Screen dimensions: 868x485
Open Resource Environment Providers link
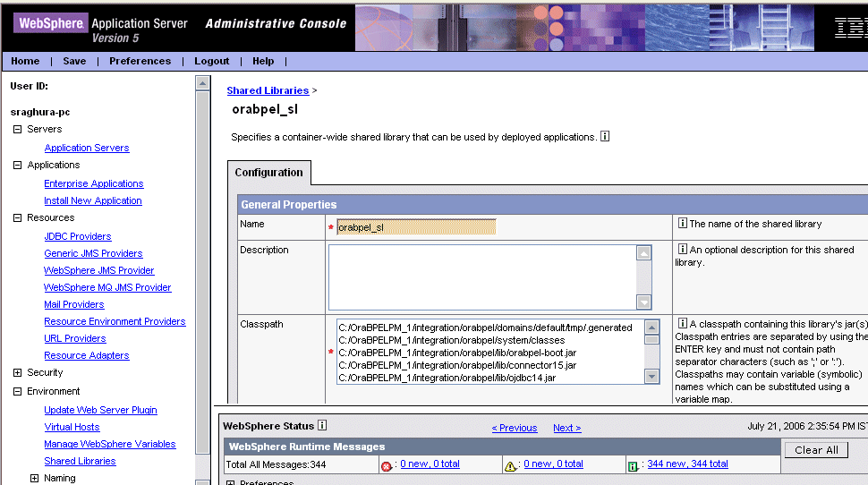[115, 321]
